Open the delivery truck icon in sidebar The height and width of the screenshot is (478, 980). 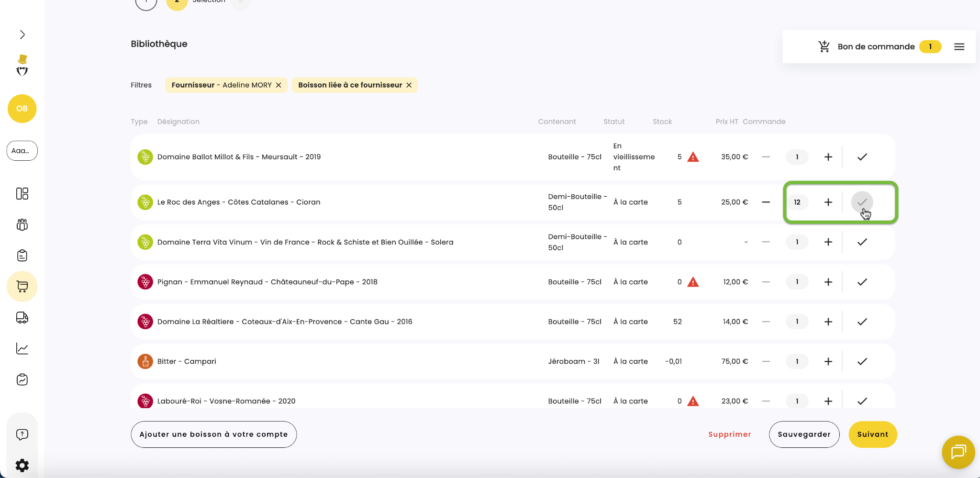click(22, 318)
